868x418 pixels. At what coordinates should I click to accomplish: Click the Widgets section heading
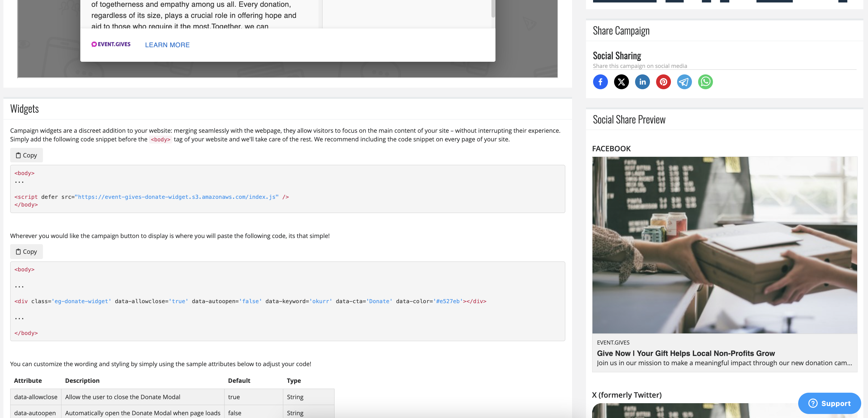(24, 109)
